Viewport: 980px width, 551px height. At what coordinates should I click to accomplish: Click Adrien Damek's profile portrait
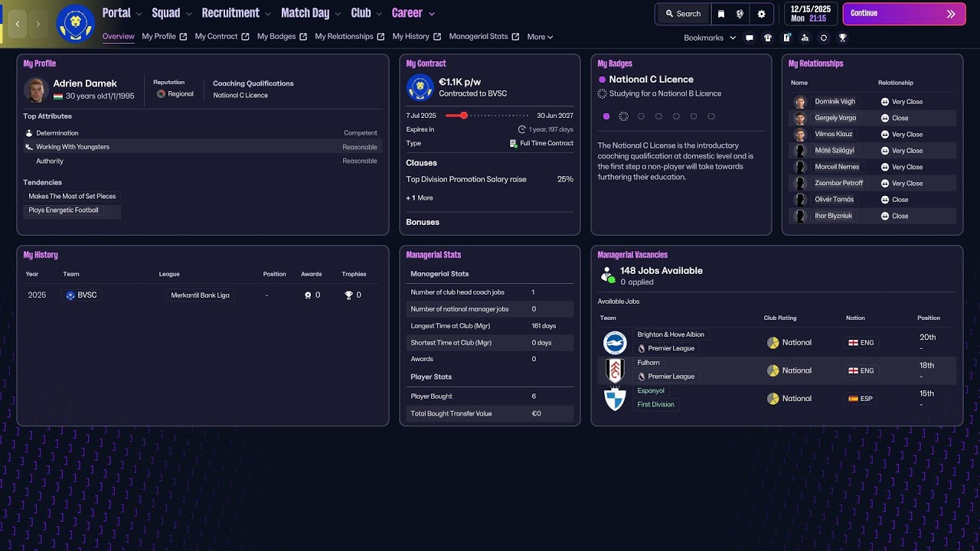point(36,90)
